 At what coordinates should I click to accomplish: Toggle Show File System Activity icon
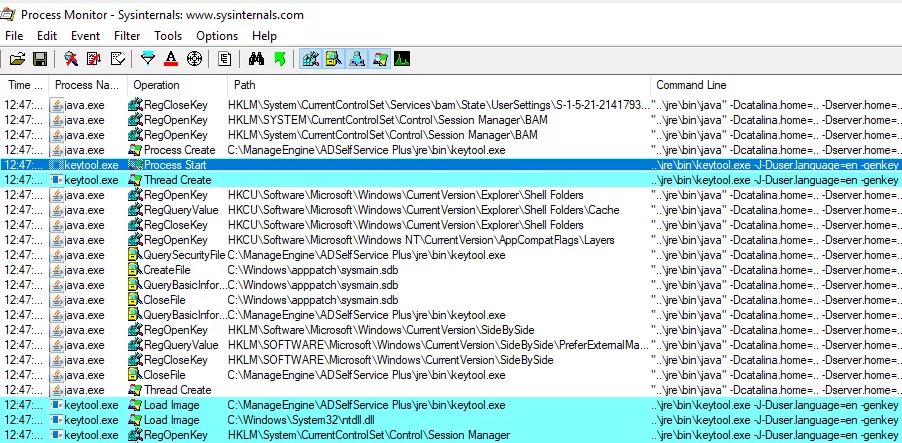[x=334, y=59]
